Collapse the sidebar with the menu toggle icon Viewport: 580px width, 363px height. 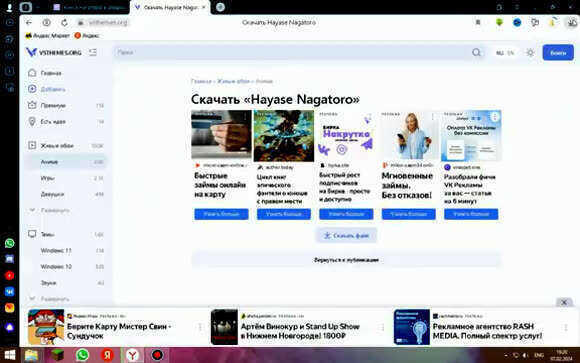[x=93, y=53]
